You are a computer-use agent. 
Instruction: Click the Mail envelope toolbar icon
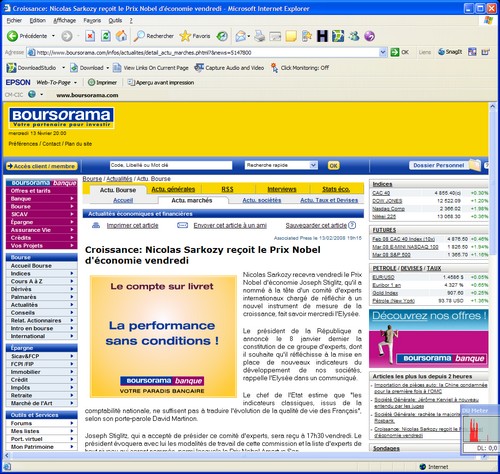tap(240, 36)
